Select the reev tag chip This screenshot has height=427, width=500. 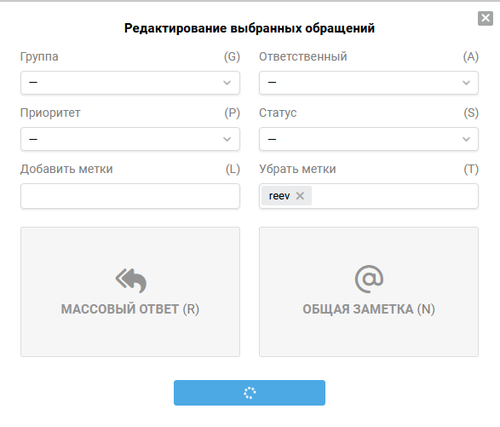point(279,196)
